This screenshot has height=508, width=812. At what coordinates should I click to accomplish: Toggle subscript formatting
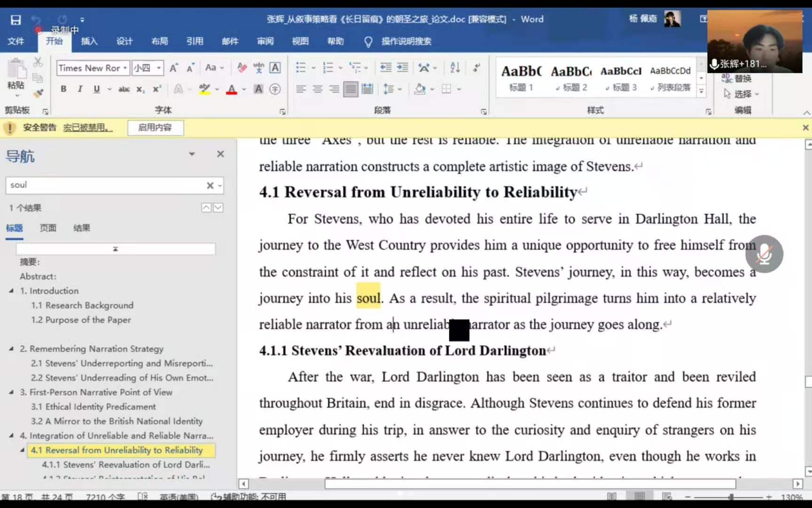coord(140,89)
